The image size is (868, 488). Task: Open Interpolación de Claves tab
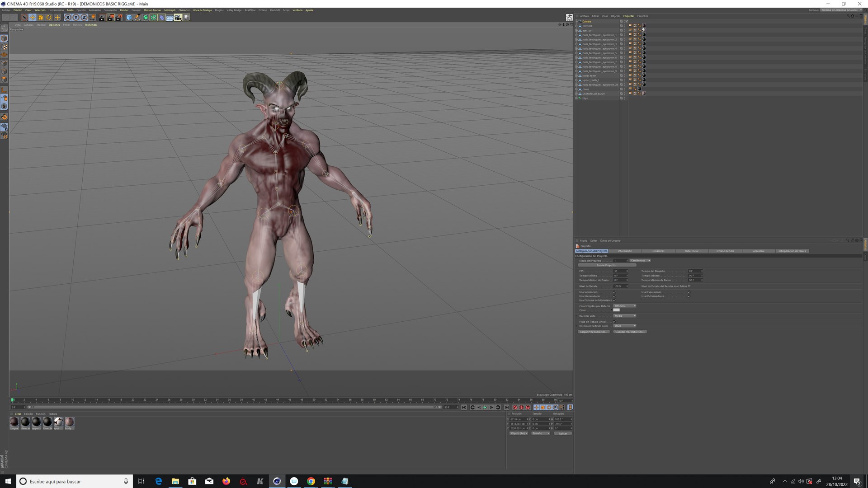click(792, 251)
